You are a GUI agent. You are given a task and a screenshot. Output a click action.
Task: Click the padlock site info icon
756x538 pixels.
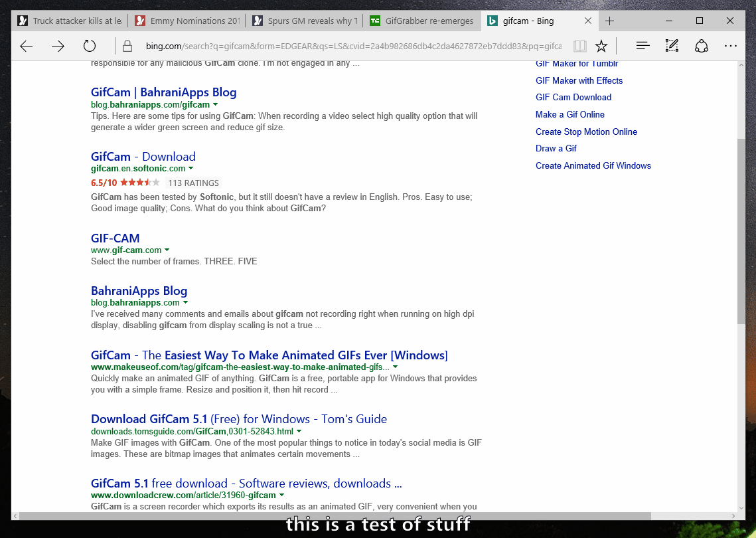[127, 46]
